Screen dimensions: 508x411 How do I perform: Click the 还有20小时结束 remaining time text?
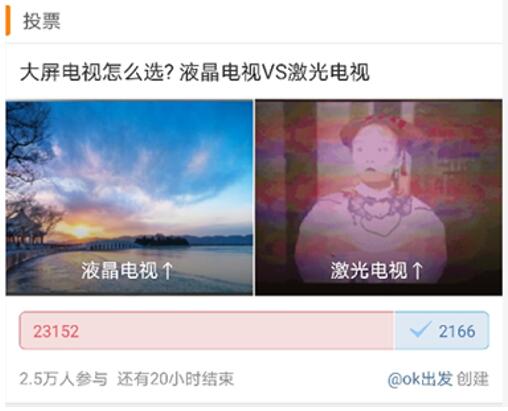[x=175, y=379]
